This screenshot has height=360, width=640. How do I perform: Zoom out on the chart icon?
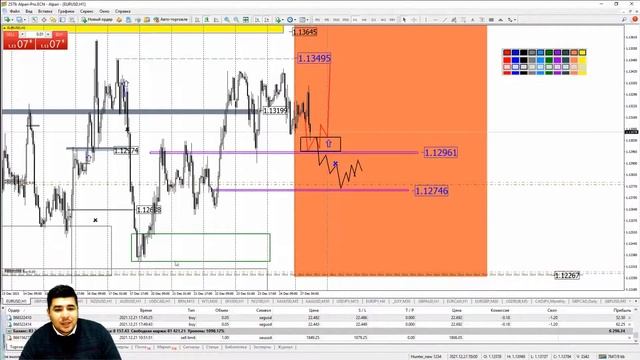[x=236, y=20]
